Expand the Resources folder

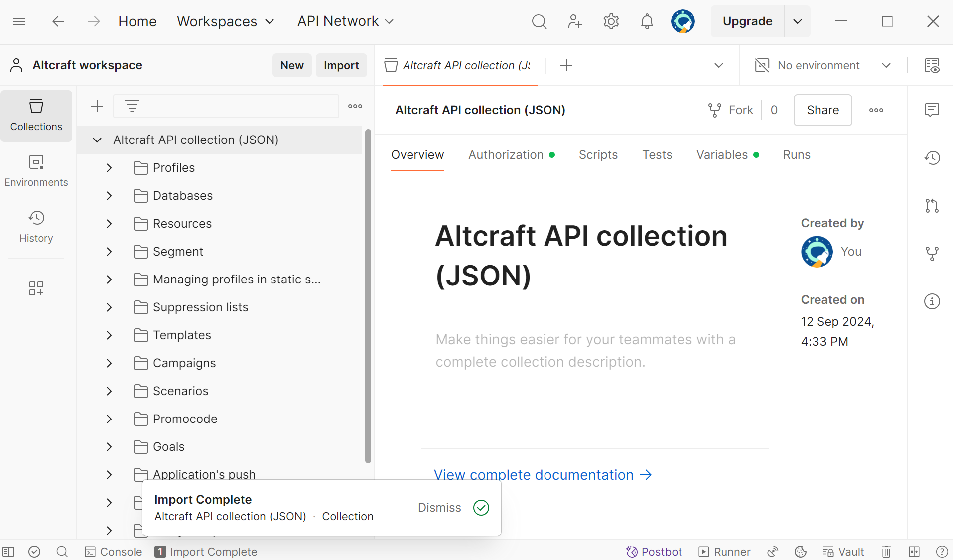109,224
